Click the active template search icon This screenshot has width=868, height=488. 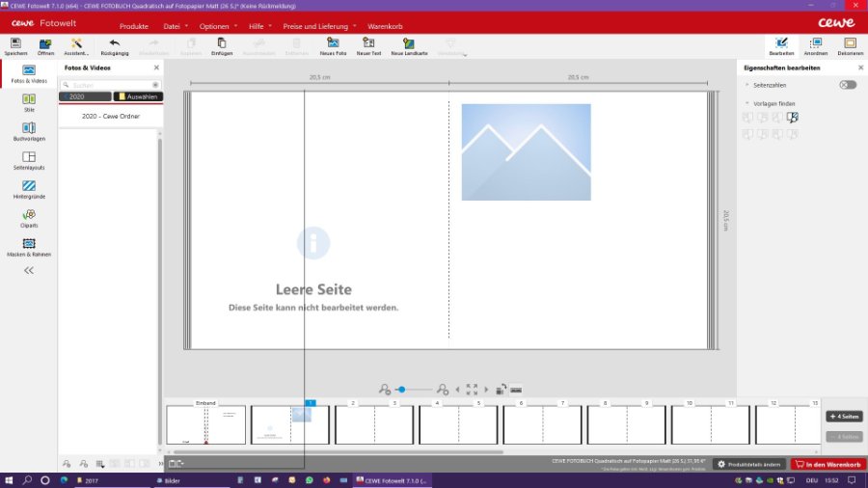(x=792, y=118)
